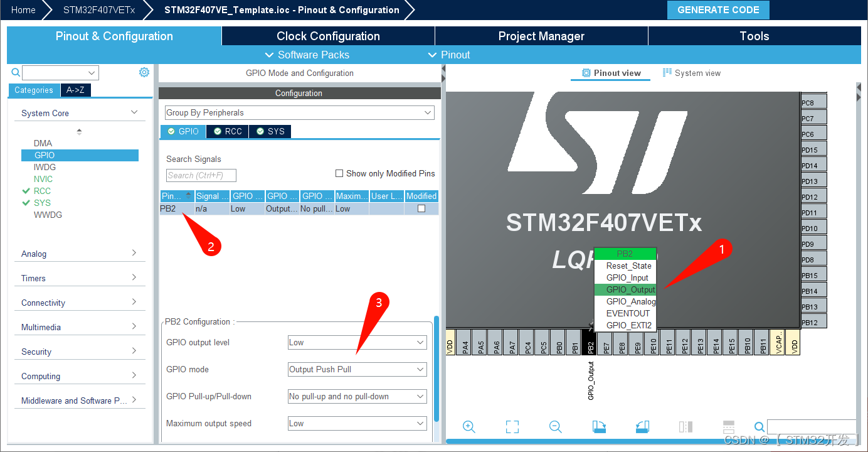The image size is (868, 452).
Task: Select the RCC configuration tab
Action: pos(228,131)
